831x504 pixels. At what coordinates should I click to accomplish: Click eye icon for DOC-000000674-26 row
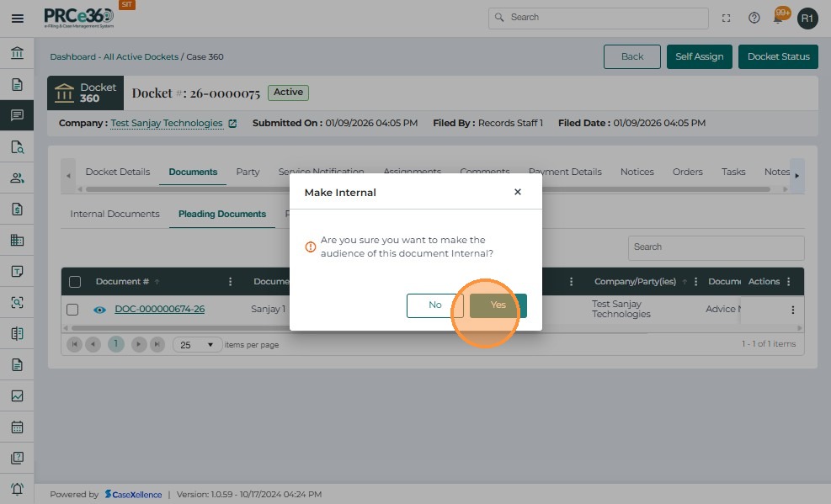(99, 310)
